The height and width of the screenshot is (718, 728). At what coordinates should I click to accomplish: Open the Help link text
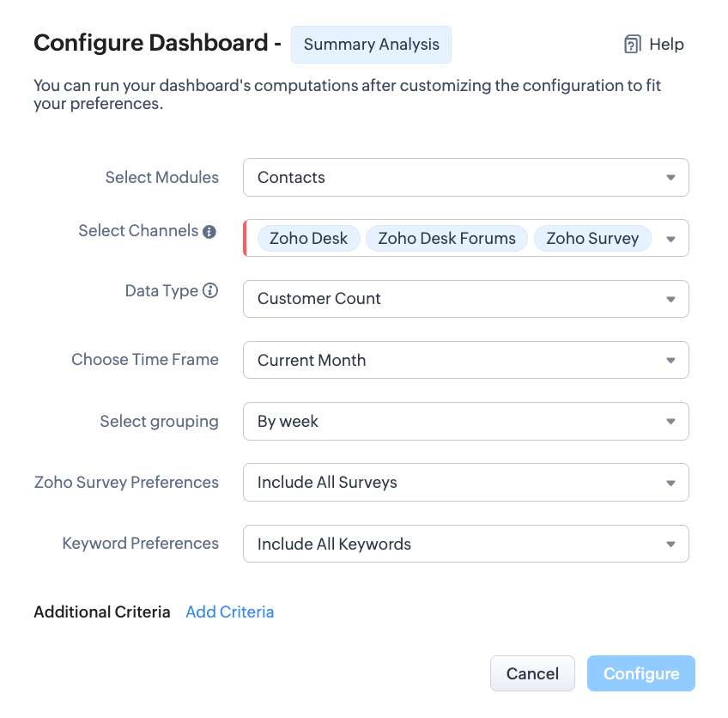tap(667, 45)
